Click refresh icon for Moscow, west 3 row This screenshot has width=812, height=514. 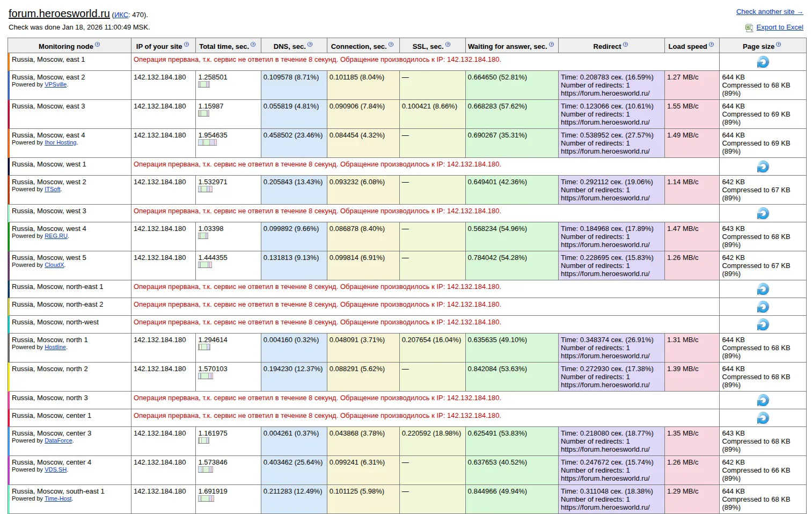coord(762,214)
